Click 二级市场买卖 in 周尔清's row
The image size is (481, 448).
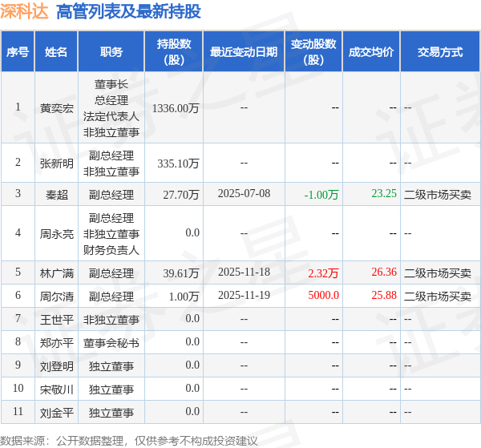438,297
